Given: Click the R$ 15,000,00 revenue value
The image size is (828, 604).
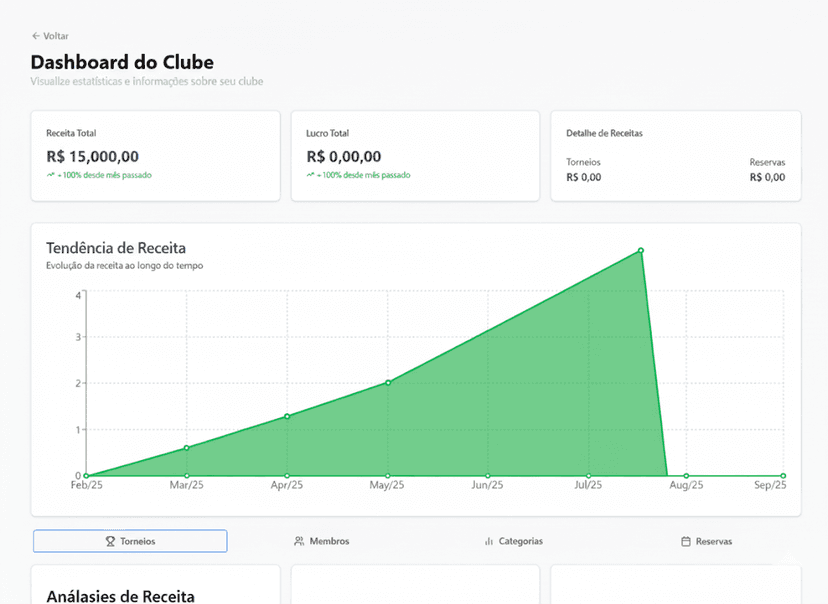Looking at the screenshot, I should pos(92,156).
